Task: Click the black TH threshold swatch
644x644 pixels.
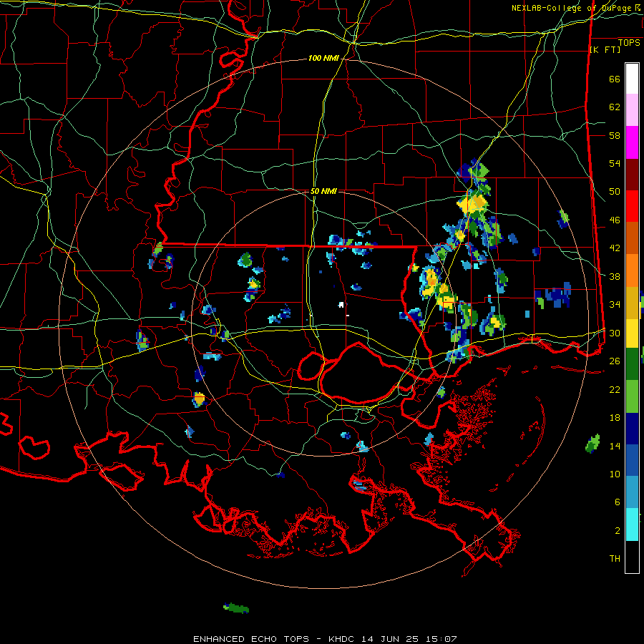Action: (632, 557)
